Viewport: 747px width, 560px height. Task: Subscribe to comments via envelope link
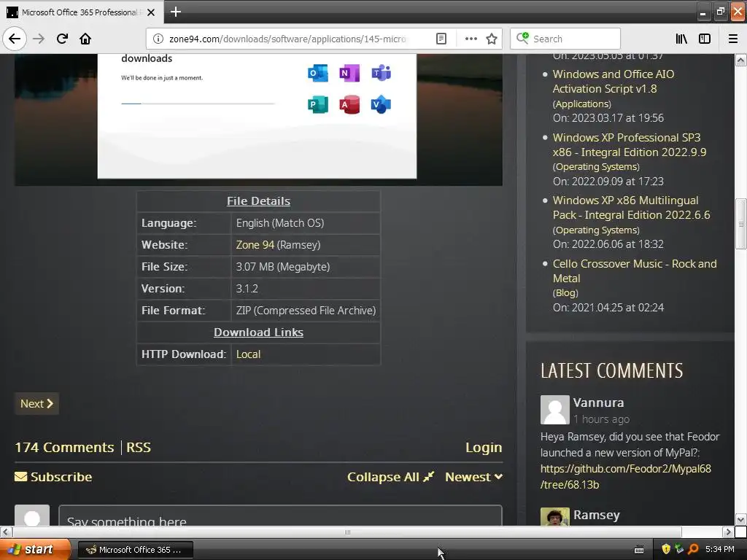(53, 477)
